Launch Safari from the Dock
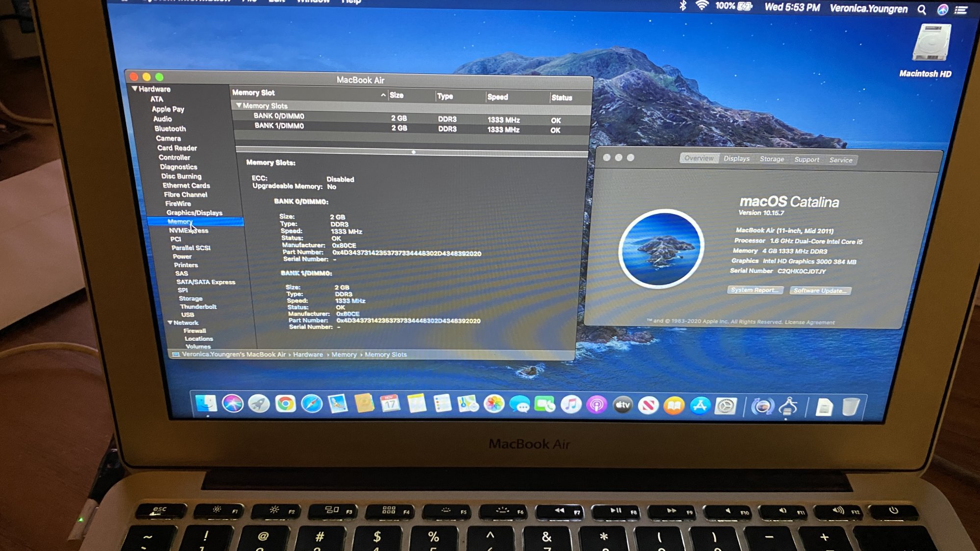Screen dimensions: 980x551 (312, 404)
